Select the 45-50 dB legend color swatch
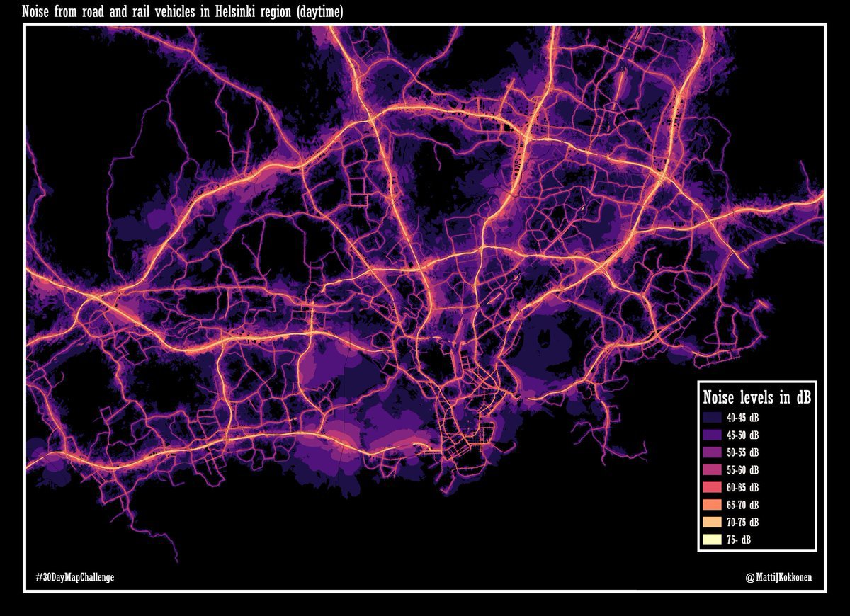Image resolution: width=850 pixels, height=616 pixels. [x=713, y=435]
